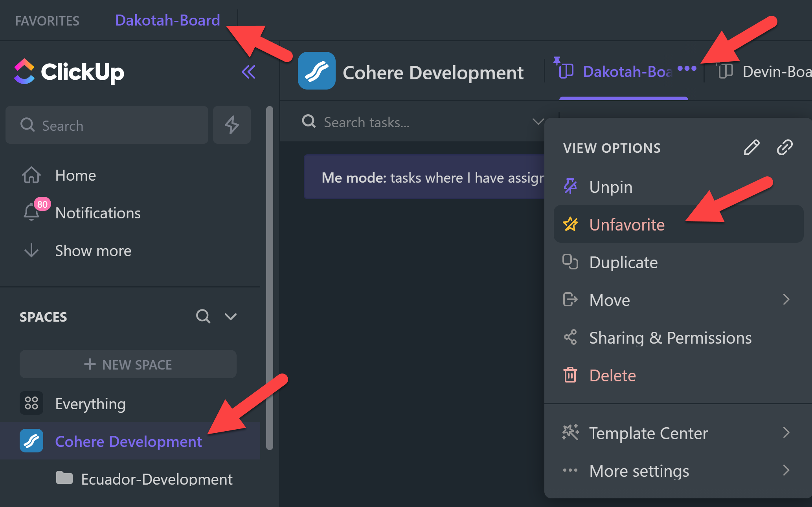Open Template Center submenu
The width and height of the screenshot is (812, 507).
click(678, 433)
